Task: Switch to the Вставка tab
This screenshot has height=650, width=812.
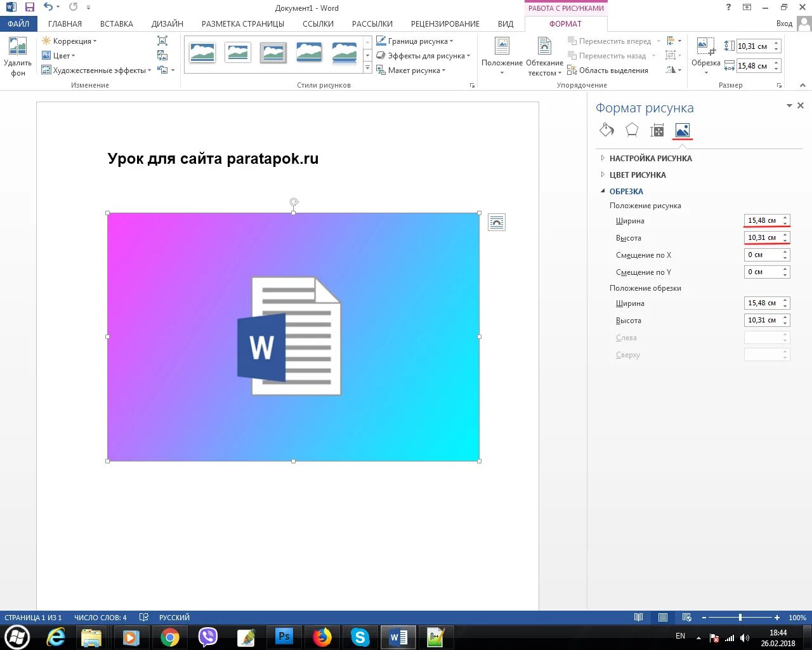Action: (x=117, y=23)
